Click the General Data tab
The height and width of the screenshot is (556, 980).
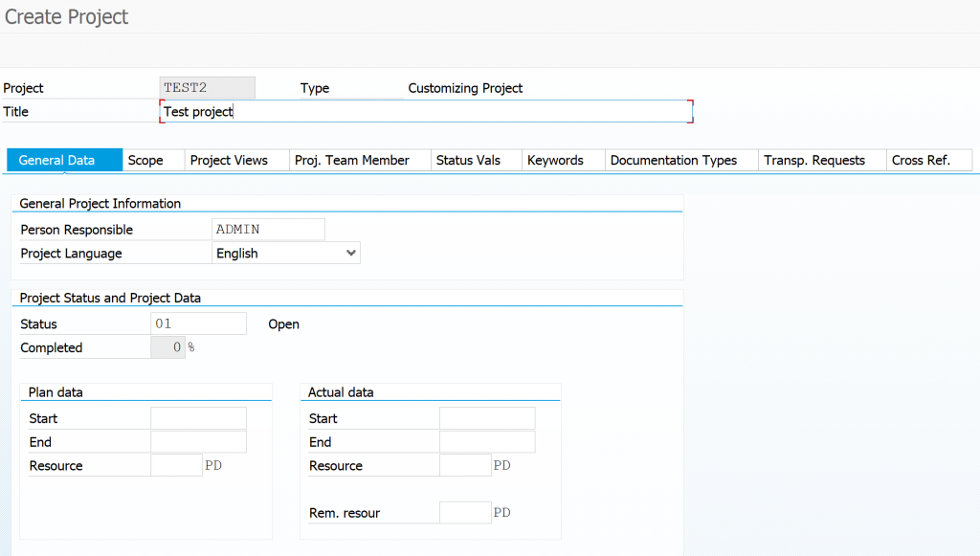pyautogui.click(x=56, y=160)
